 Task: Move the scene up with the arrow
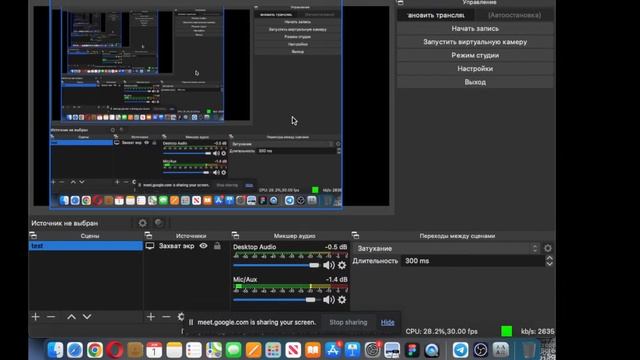coord(71,317)
